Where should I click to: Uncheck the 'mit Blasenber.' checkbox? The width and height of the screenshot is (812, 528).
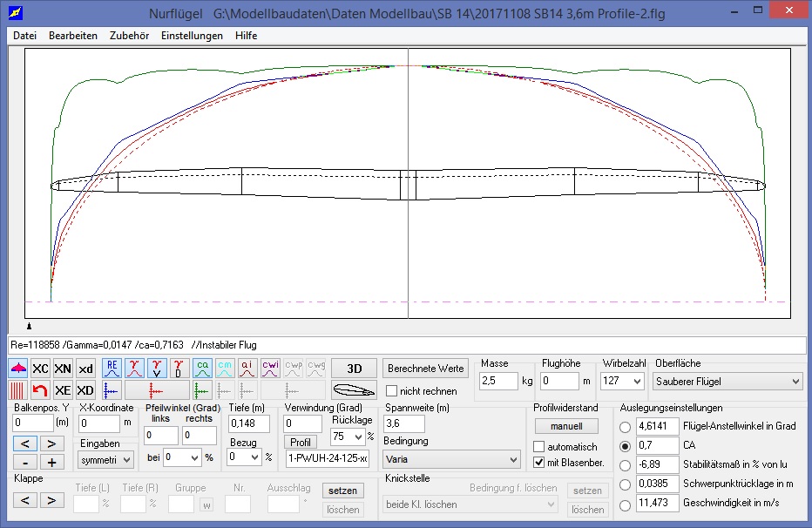pos(539,463)
